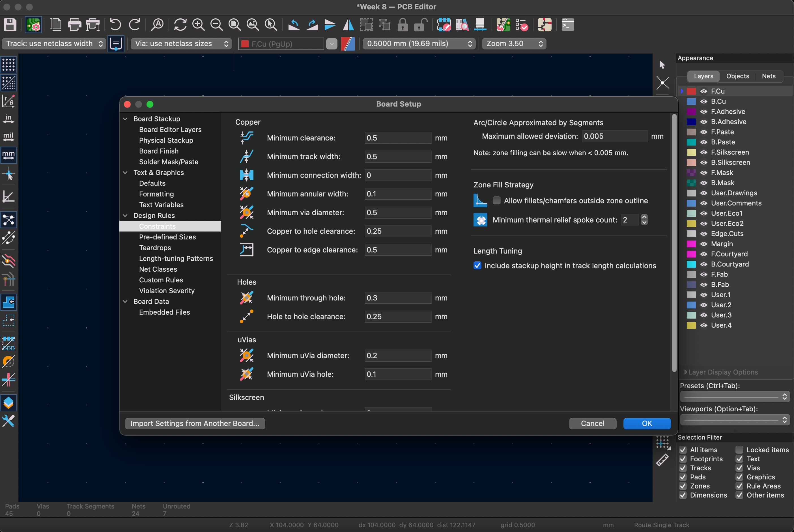Click the F.Silkscreen layer color swatch
794x532 pixels.
click(691, 152)
